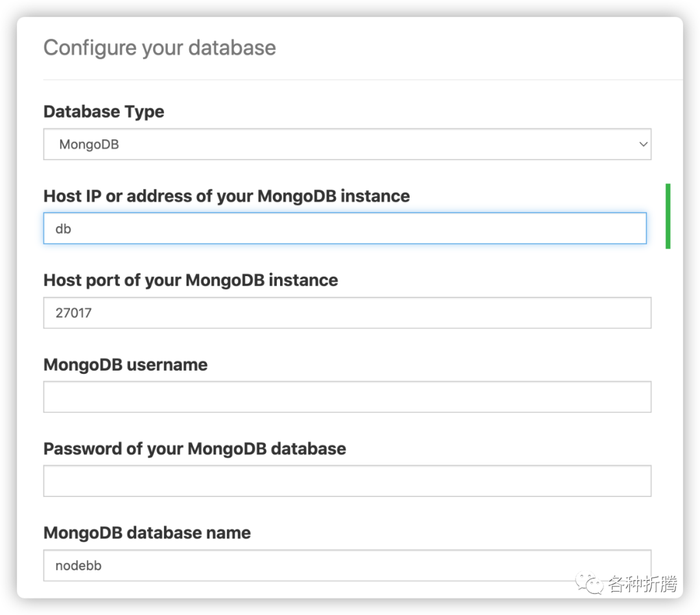This screenshot has height=615, width=700.
Task: Click "Host port of your MongoDB instance" label
Action: tap(191, 280)
